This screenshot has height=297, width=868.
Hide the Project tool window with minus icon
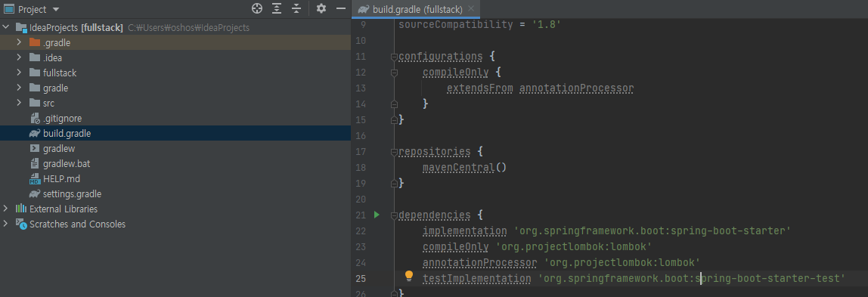tap(341, 8)
